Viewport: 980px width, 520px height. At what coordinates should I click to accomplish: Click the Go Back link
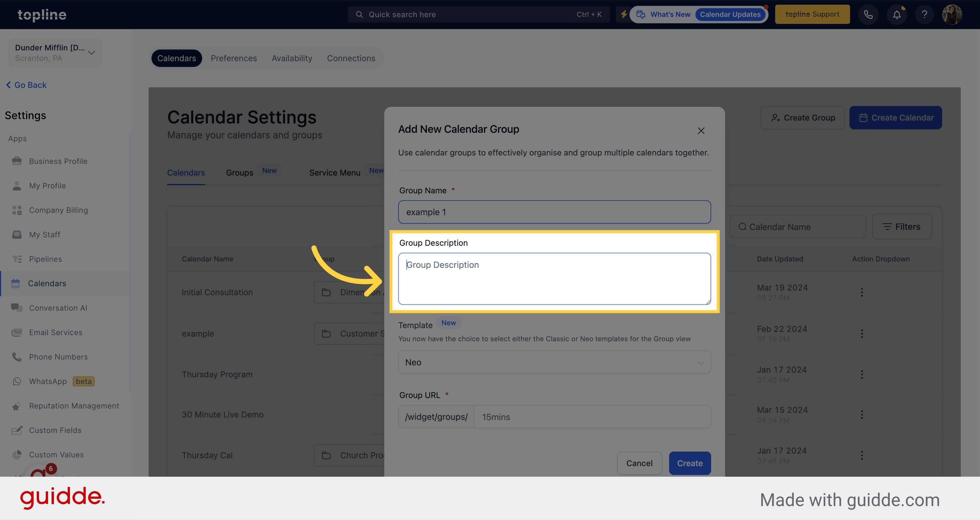tap(26, 85)
